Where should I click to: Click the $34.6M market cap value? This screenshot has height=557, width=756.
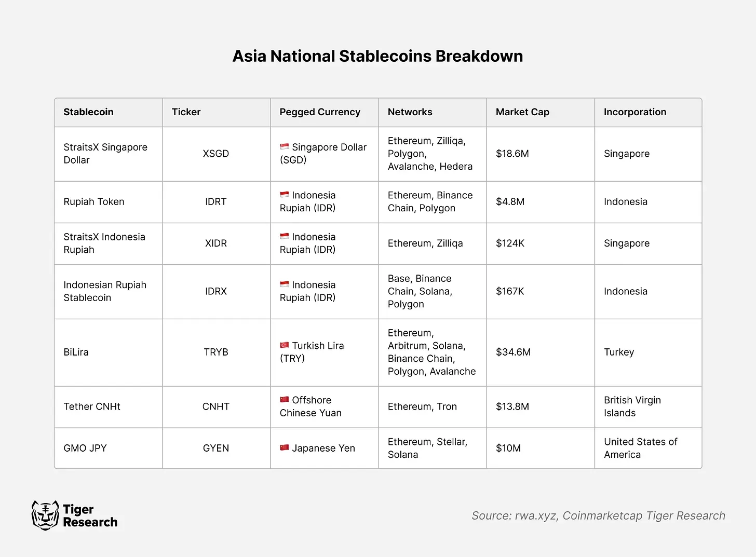tap(513, 352)
